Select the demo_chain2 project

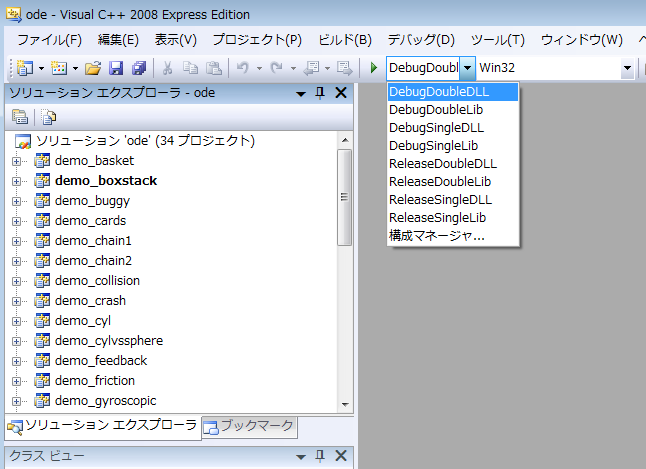[x=94, y=261]
